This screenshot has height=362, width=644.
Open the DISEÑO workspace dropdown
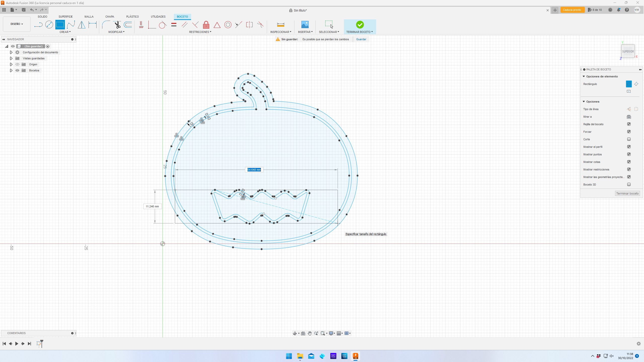coord(17,24)
